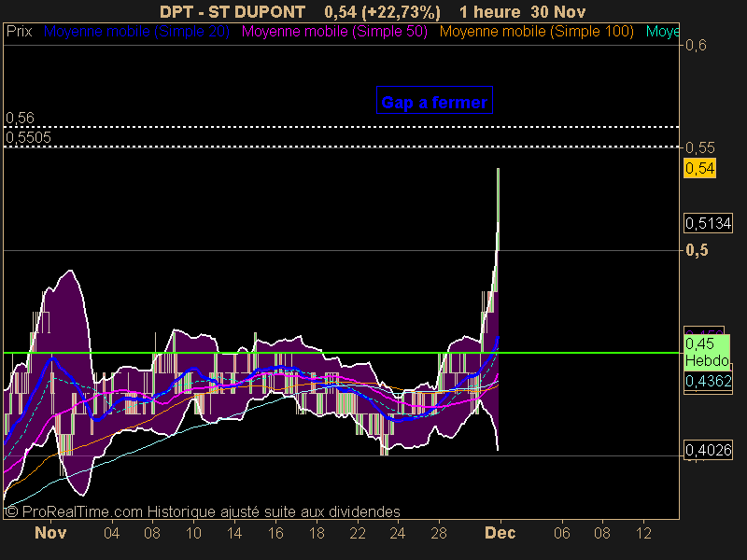Click the Dec month label on the time axis
This screenshot has height=560, width=747.
500,532
